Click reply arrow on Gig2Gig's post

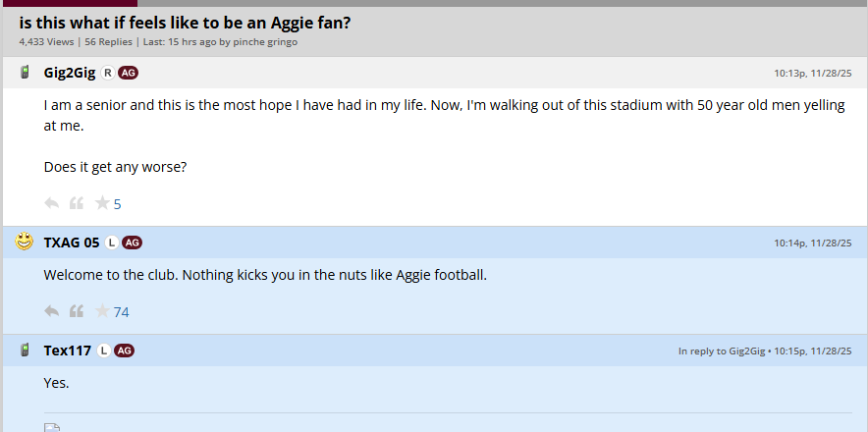point(52,203)
